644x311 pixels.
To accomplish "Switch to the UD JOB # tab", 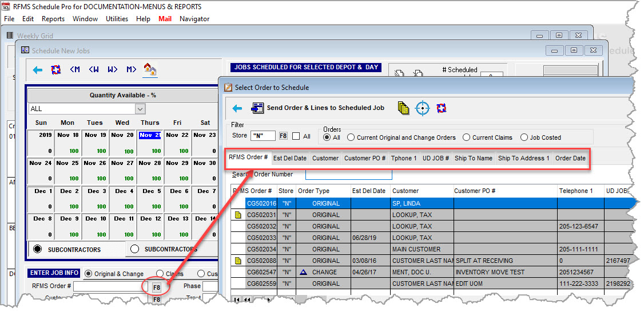I will click(436, 158).
